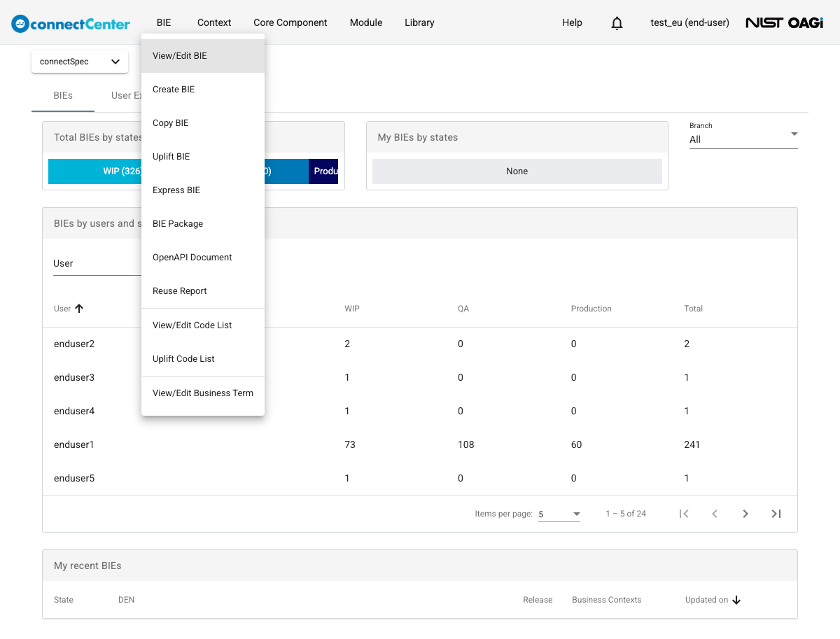Viewport: 840px width, 639px height.
Task: Select Reuse Report menu item
Action: click(x=203, y=291)
